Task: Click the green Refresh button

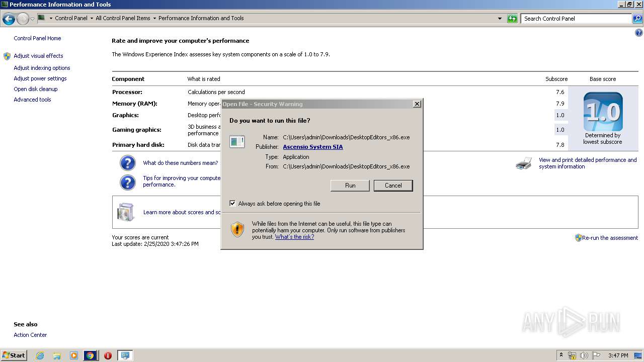Action: pyautogui.click(x=512, y=19)
